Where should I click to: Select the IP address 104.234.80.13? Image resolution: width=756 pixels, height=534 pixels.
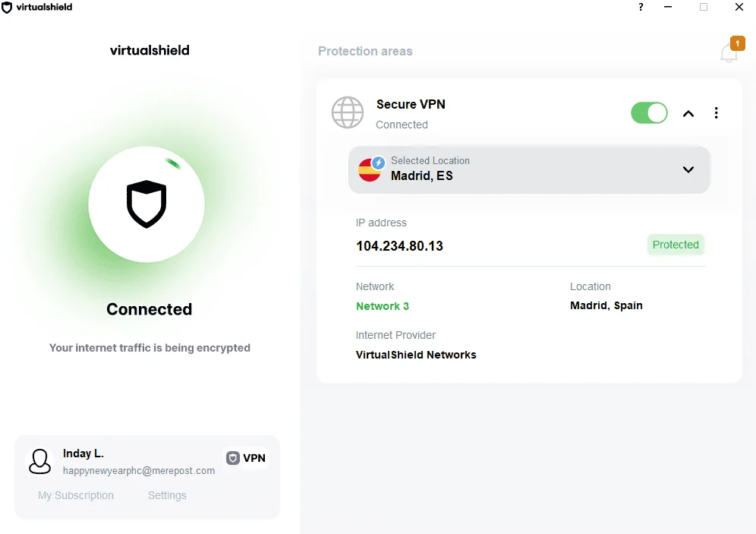pyautogui.click(x=399, y=246)
